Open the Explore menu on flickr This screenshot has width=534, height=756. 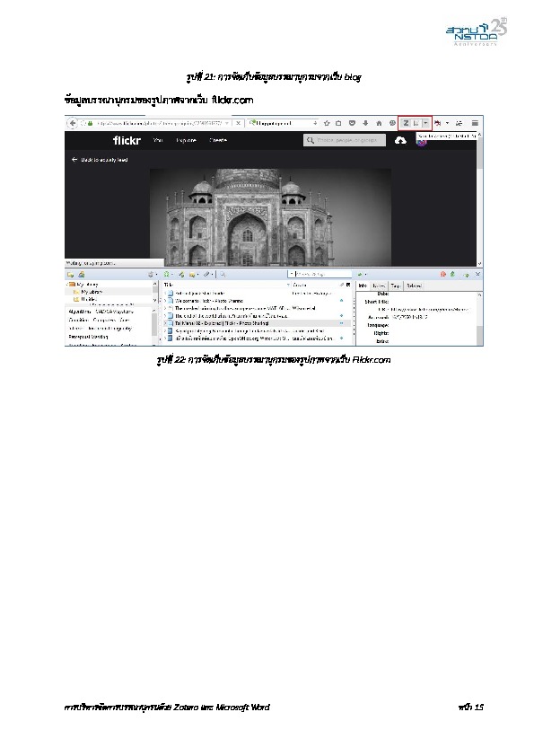pos(186,140)
